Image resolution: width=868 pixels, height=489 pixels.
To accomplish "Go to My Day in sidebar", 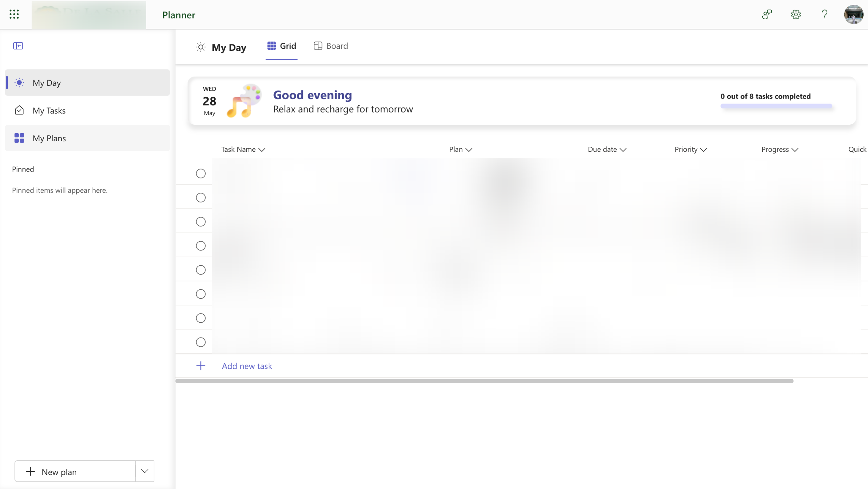I will coord(88,83).
